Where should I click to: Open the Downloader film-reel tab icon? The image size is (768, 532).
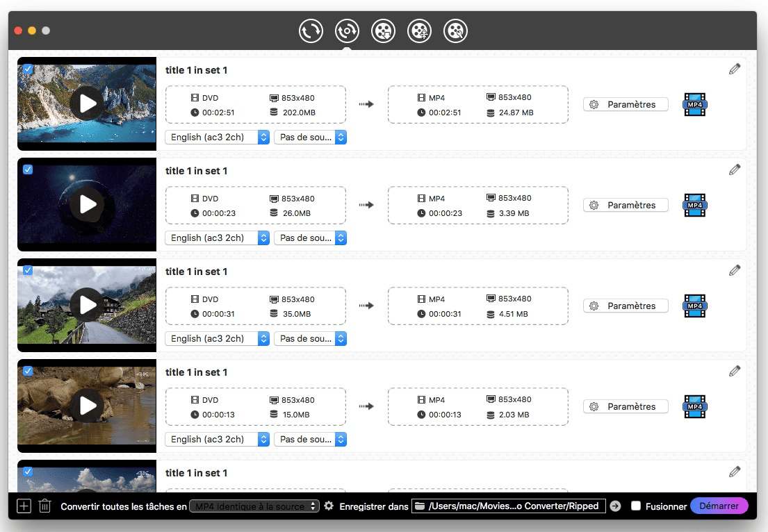(x=383, y=31)
